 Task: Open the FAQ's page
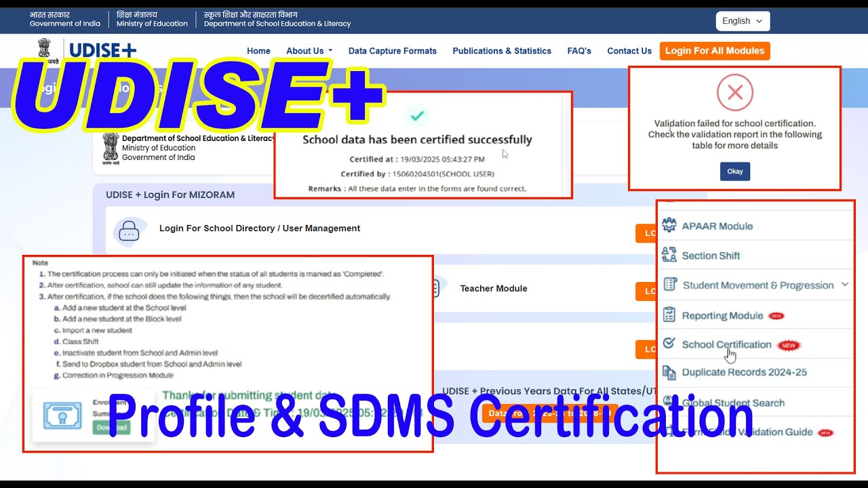pyautogui.click(x=579, y=51)
